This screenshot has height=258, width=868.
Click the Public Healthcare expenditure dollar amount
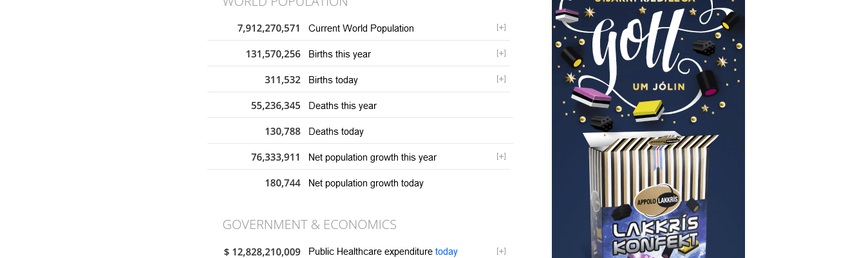(x=262, y=252)
